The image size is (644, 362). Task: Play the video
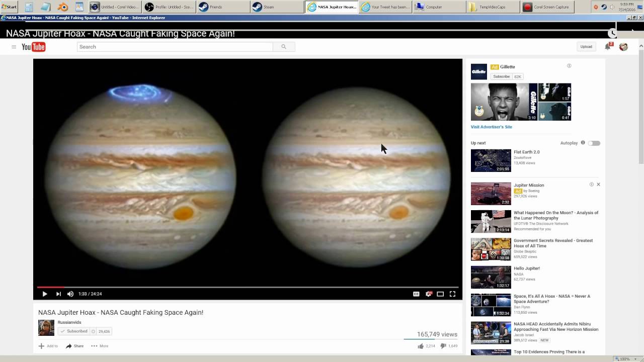point(44,294)
